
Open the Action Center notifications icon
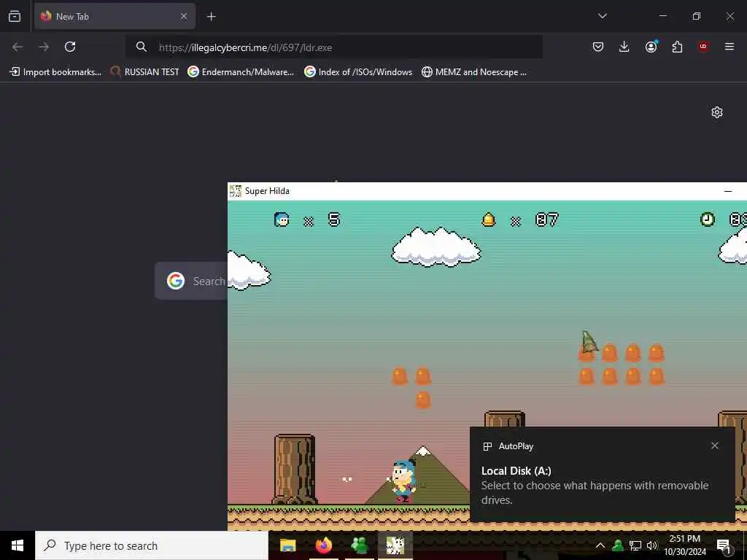724,545
